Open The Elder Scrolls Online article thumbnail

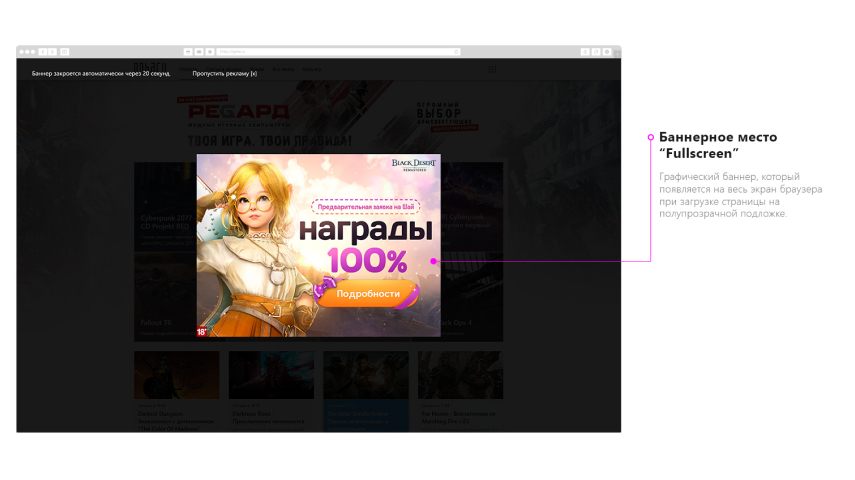point(366,375)
